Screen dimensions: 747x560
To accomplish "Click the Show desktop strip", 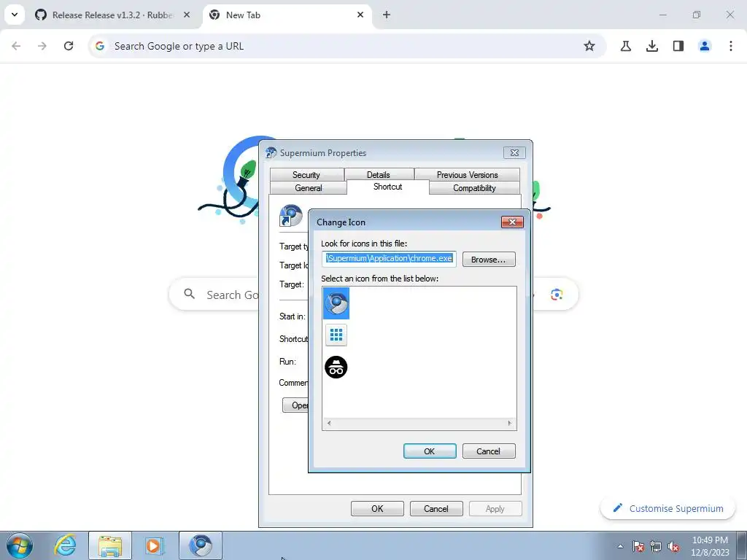I will [x=742, y=545].
